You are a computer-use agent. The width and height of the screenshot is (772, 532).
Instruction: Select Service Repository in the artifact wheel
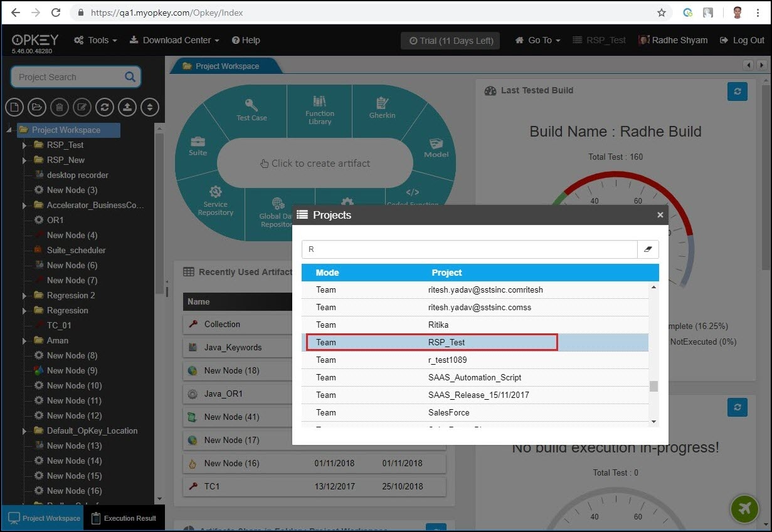[x=215, y=201]
